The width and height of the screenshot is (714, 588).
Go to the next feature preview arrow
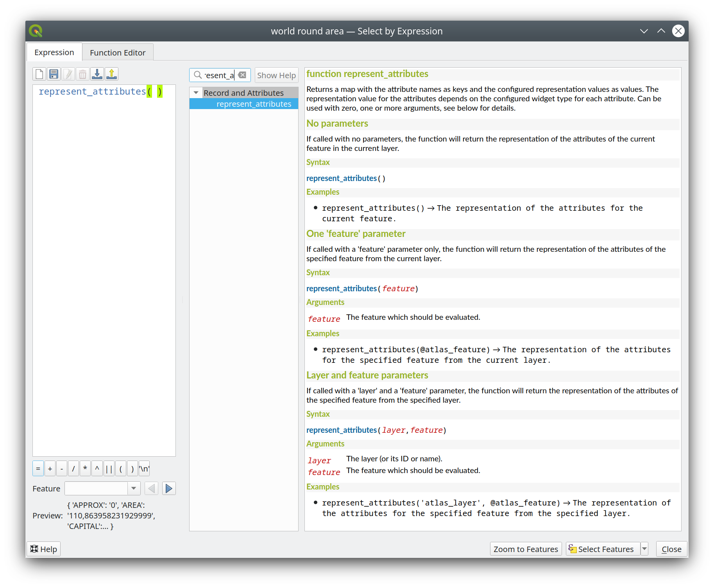coord(169,488)
